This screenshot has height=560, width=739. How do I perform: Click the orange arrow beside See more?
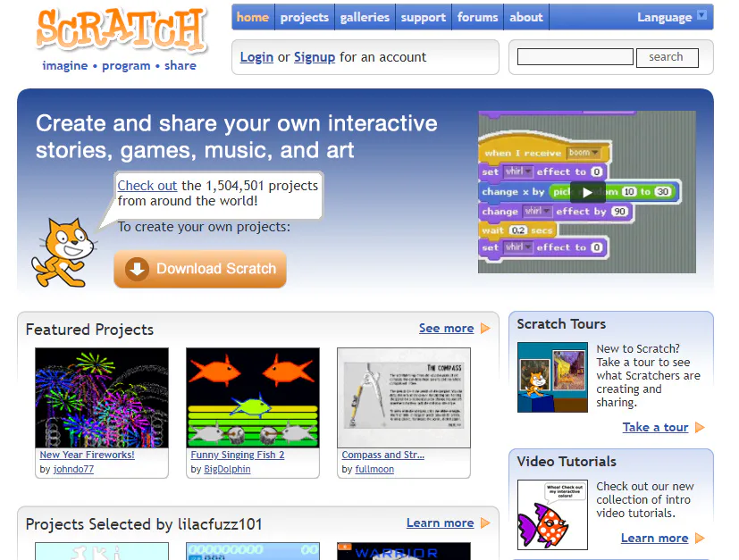point(485,329)
